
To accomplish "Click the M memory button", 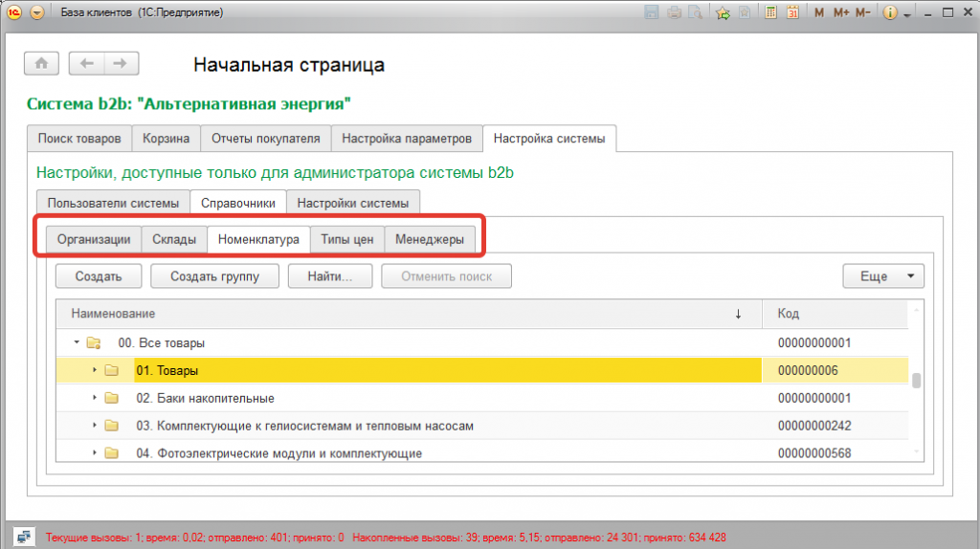I will coord(819,12).
